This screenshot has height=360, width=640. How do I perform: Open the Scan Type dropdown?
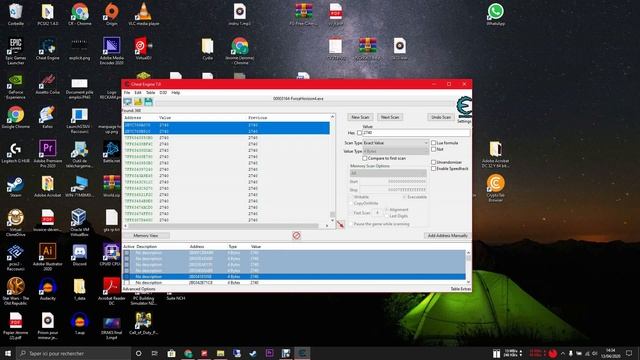(x=396, y=143)
